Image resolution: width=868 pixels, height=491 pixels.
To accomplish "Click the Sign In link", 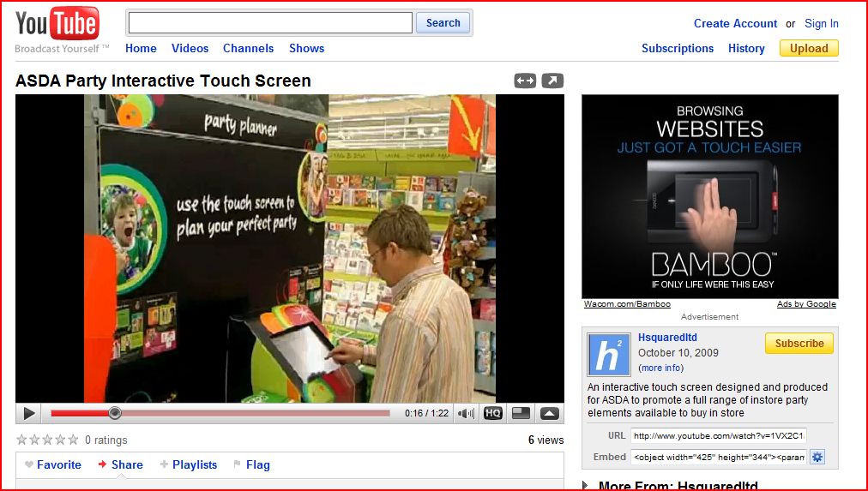I will point(822,23).
